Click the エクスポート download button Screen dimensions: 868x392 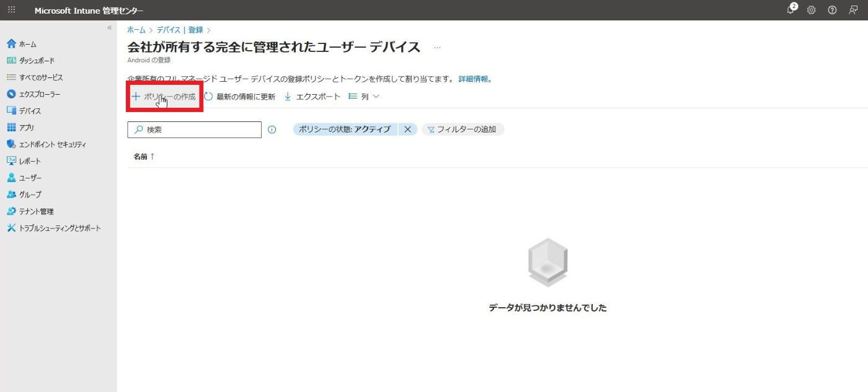[x=312, y=97]
